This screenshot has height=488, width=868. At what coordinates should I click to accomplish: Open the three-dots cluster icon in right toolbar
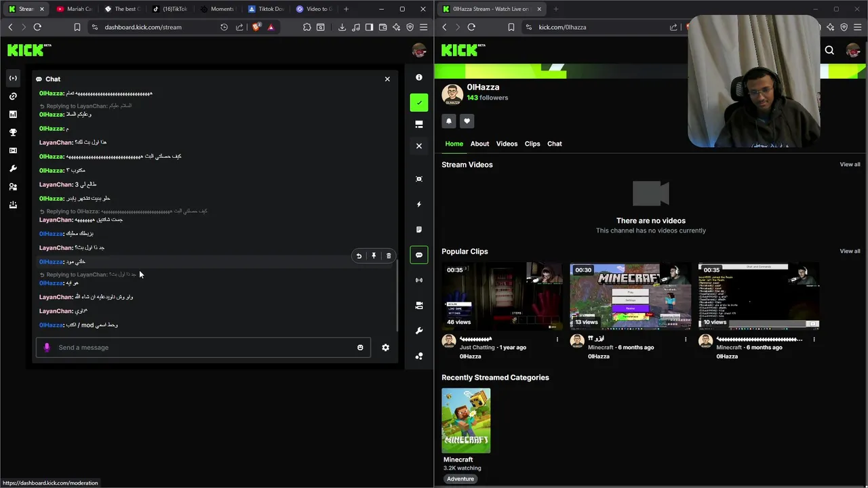[x=419, y=356]
